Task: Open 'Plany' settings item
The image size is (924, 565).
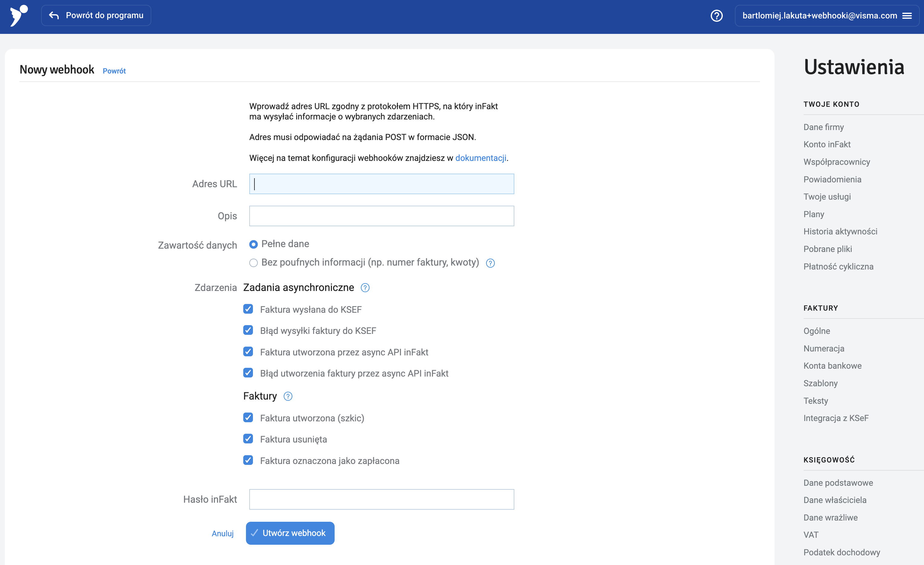Action: pyautogui.click(x=814, y=214)
